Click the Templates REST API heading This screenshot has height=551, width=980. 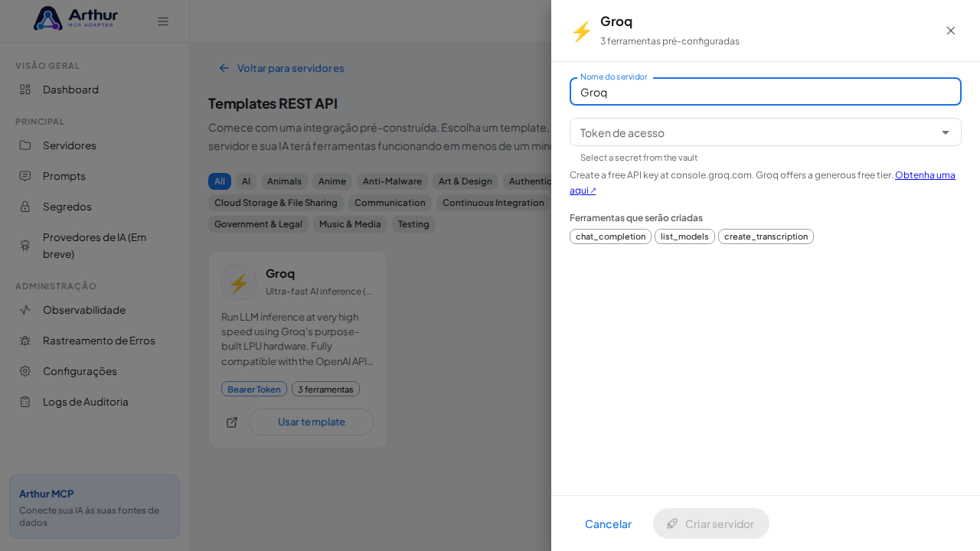[x=273, y=103]
